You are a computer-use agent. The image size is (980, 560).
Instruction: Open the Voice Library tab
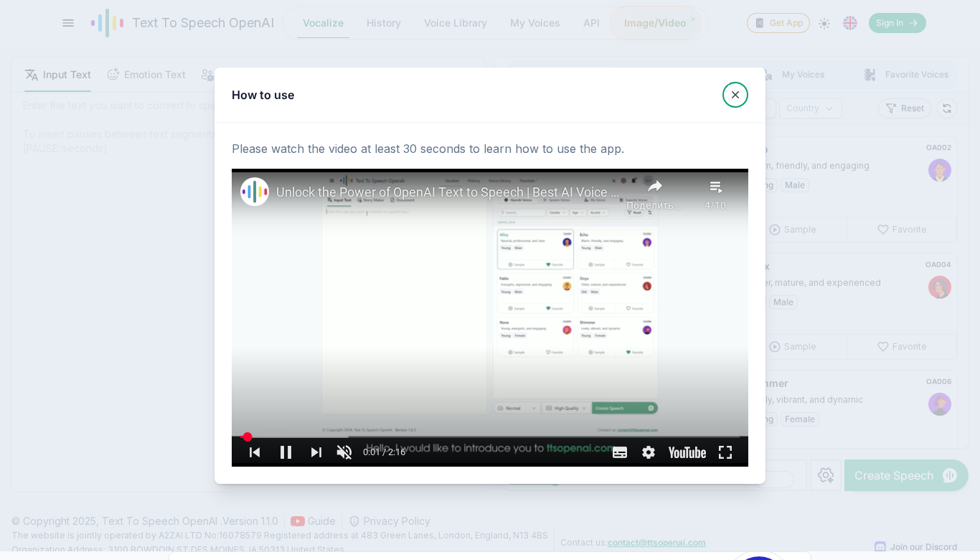(x=456, y=23)
